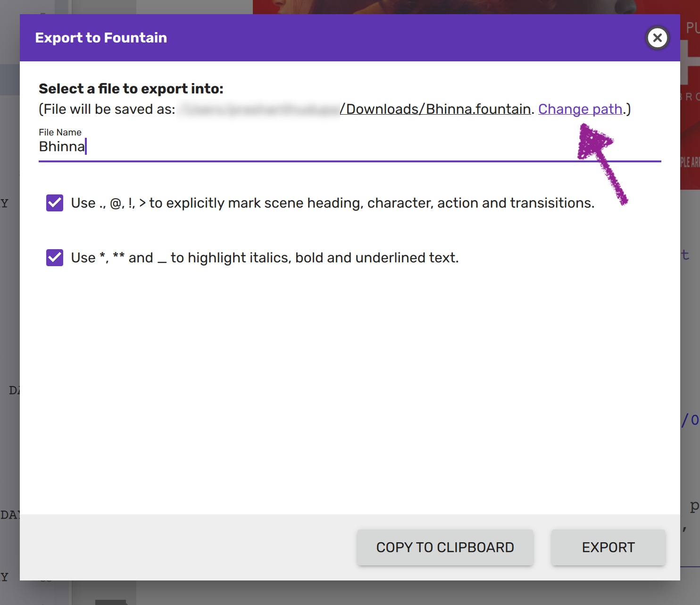Close the Export to Fountain dialog
The height and width of the screenshot is (605, 700).
(657, 38)
